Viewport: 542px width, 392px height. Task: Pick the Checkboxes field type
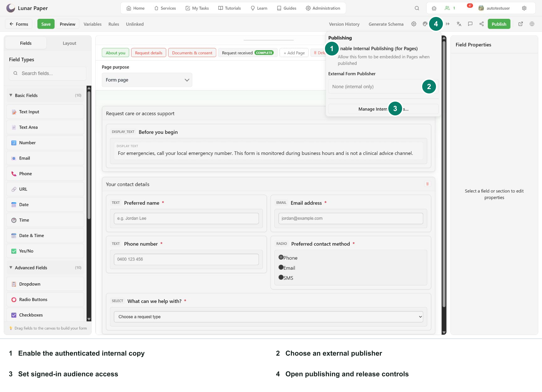[45, 315]
